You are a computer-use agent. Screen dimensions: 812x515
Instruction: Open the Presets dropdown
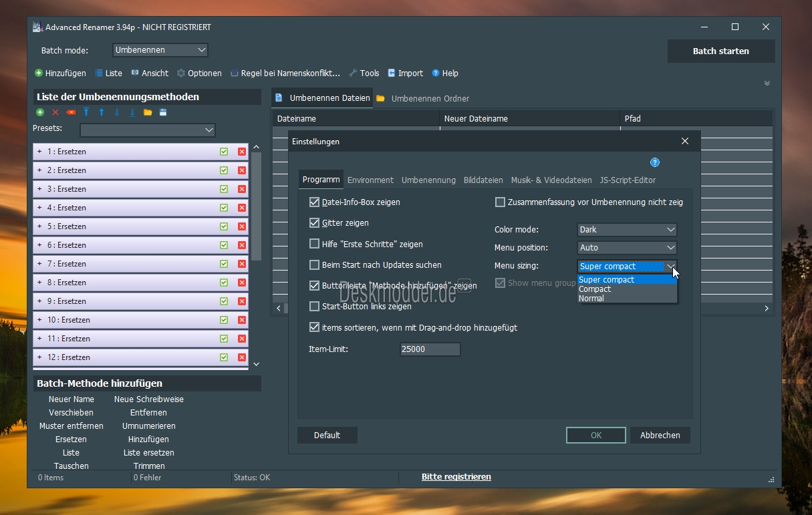click(x=148, y=130)
